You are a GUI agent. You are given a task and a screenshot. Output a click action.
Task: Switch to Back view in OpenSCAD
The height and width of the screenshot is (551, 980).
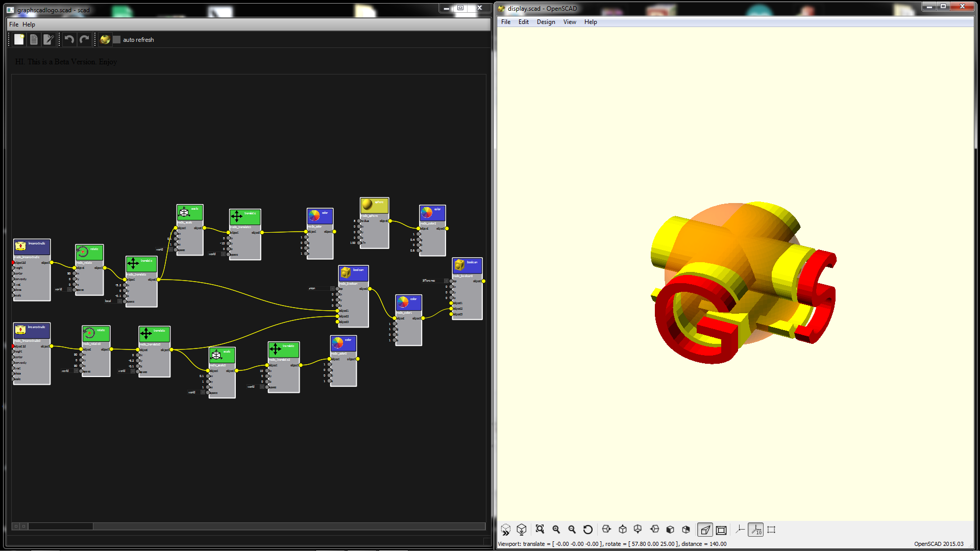(686, 530)
